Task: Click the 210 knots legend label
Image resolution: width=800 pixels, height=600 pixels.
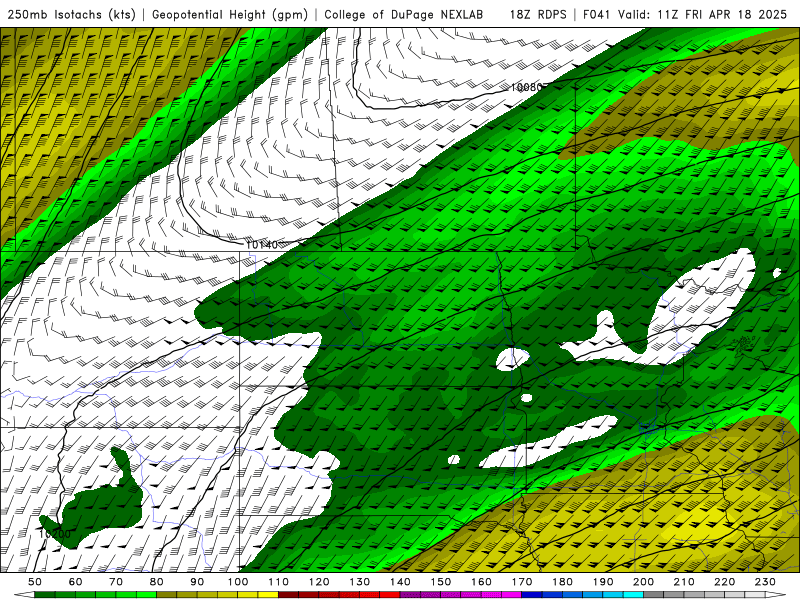Action: (684, 582)
